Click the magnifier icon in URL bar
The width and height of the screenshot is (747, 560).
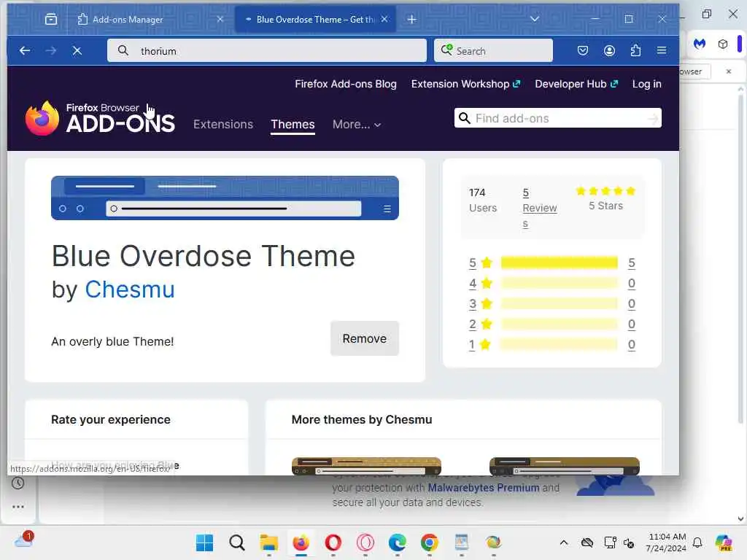click(123, 50)
